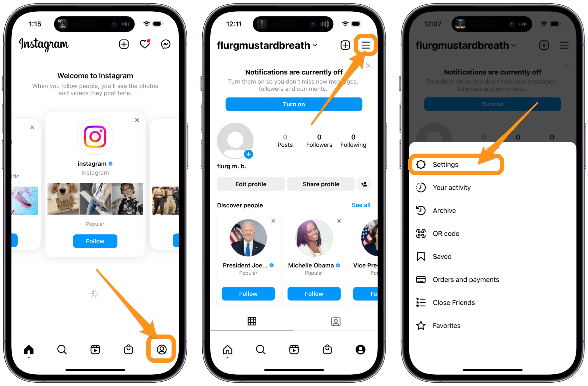Image resolution: width=588 pixels, height=386 pixels.
Task: Select the grid view tab on profile
Action: (252, 321)
